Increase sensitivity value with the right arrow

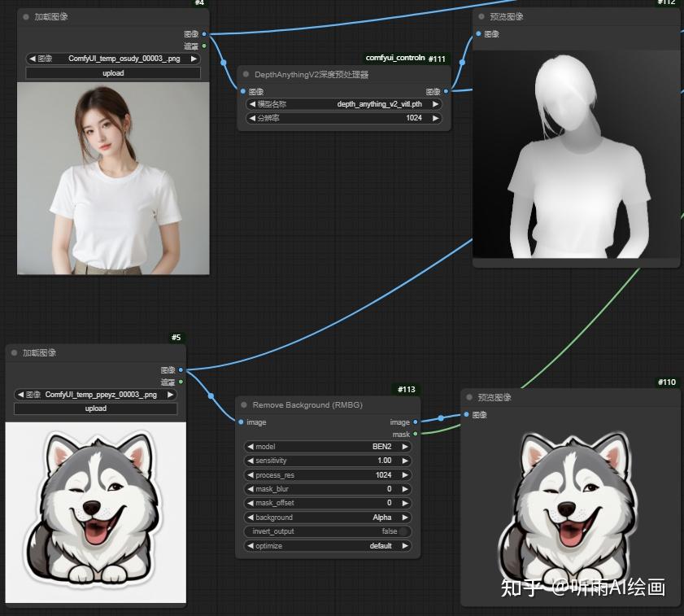click(405, 461)
